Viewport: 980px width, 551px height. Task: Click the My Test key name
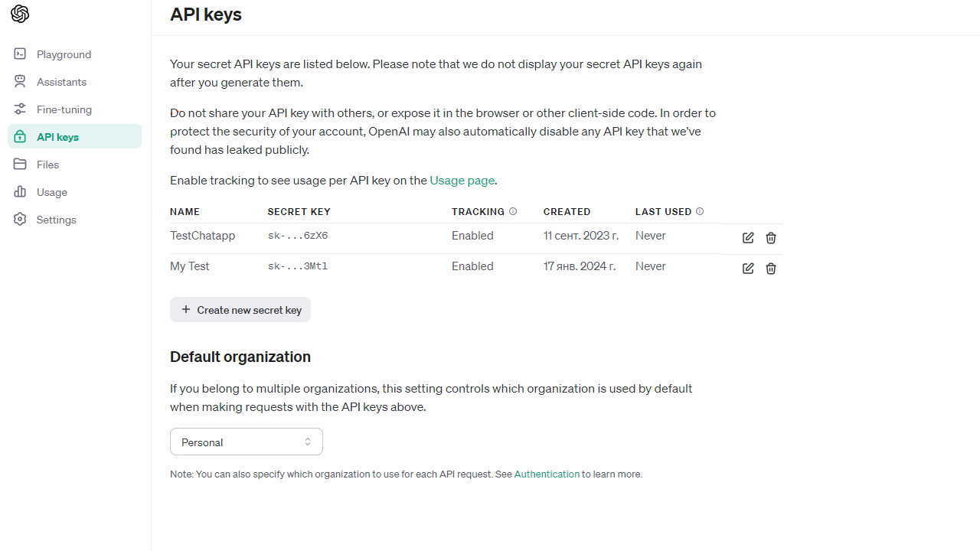click(x=190, y=266)
